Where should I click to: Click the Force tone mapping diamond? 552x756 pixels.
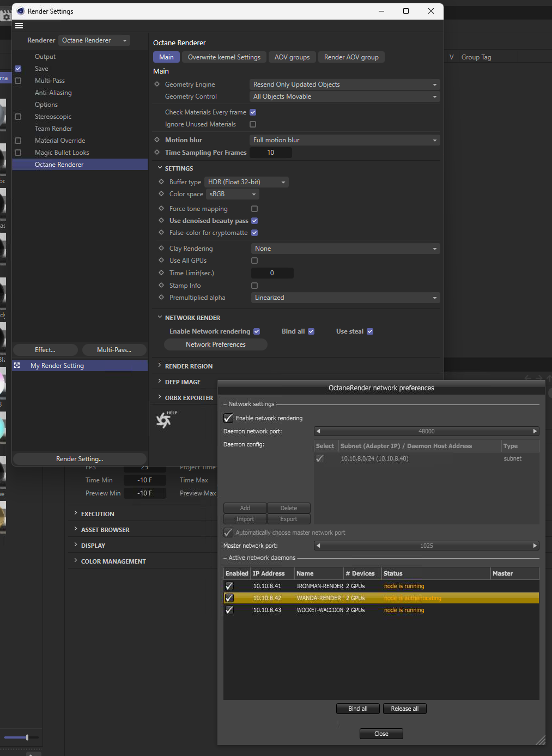coord(161,208)
